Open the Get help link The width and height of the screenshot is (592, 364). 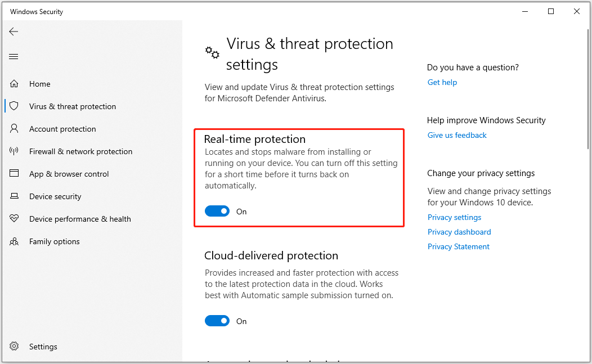[442, 82]
